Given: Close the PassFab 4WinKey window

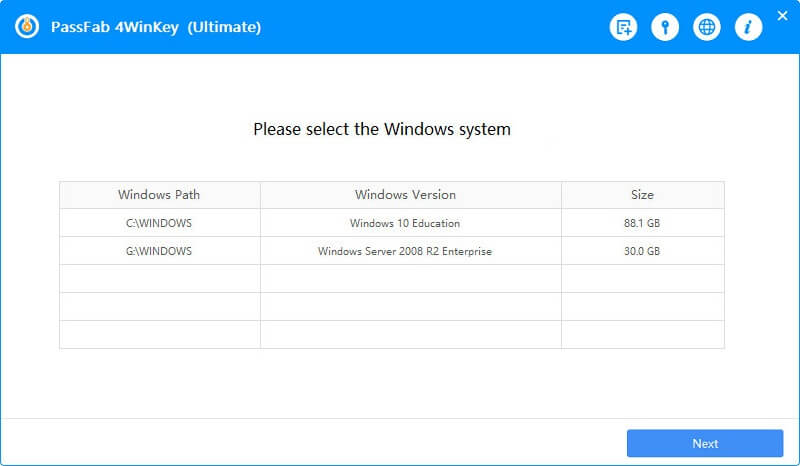Looking at the screenshot, I should click(782, 16).
